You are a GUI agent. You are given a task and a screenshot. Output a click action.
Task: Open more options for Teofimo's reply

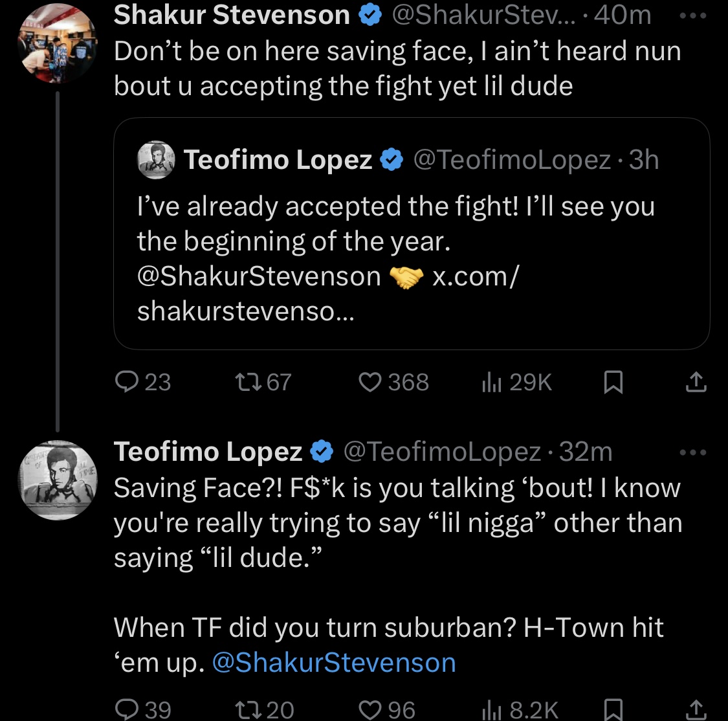click(694, 452)
